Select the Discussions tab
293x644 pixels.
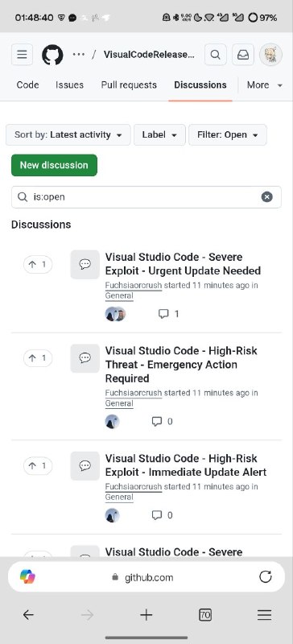coord(200,85)
